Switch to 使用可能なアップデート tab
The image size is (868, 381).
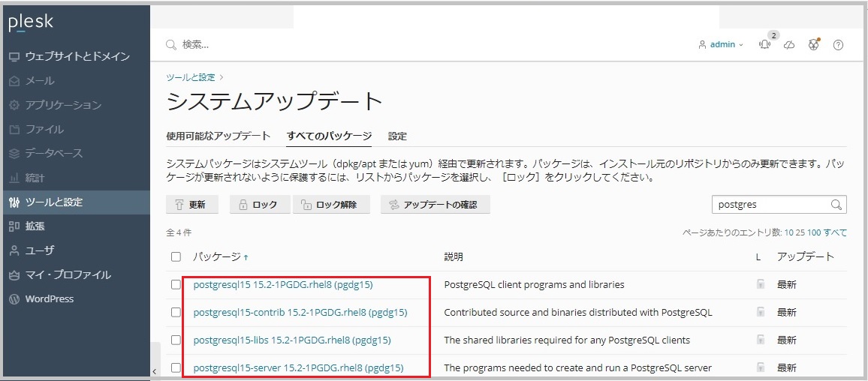click(218, 136)
